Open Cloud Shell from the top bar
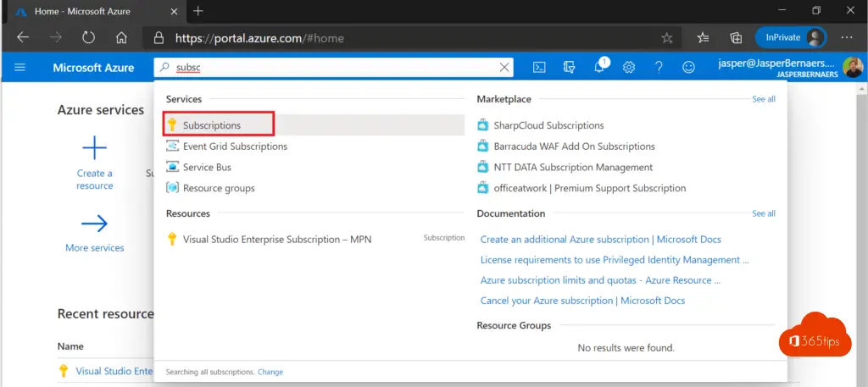Image resolution: width=868 pixels, height=387 pixels. pos(539,68)
